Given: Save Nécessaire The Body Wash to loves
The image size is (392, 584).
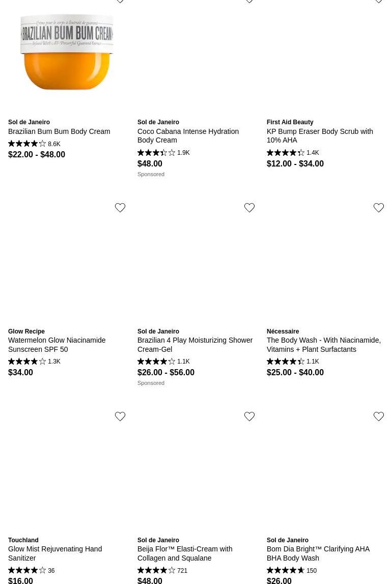Looking at the screenshot, I should pyautogui.click(x=379, y=208).
